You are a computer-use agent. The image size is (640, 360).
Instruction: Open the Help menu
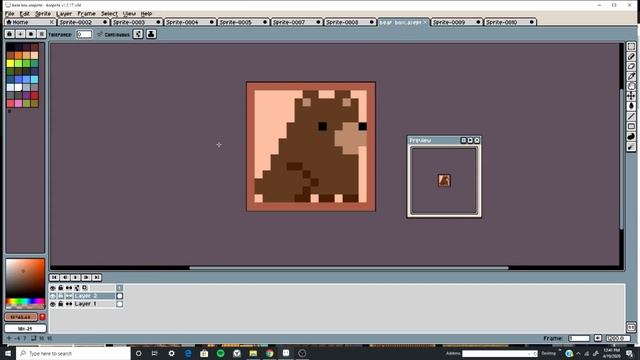146,13
